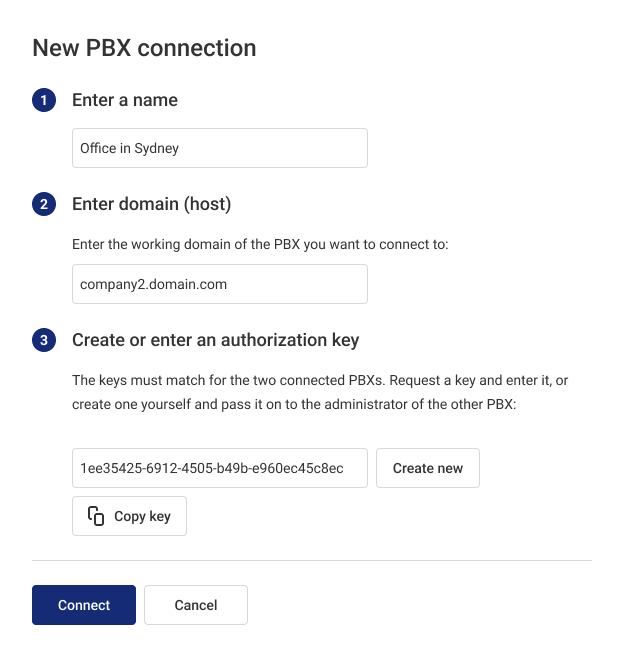The width and height of the screenshot is (624, 657).
Task: Click the copy icon beside Copy key
Action: pyautogui.click(x=96, y=516)
